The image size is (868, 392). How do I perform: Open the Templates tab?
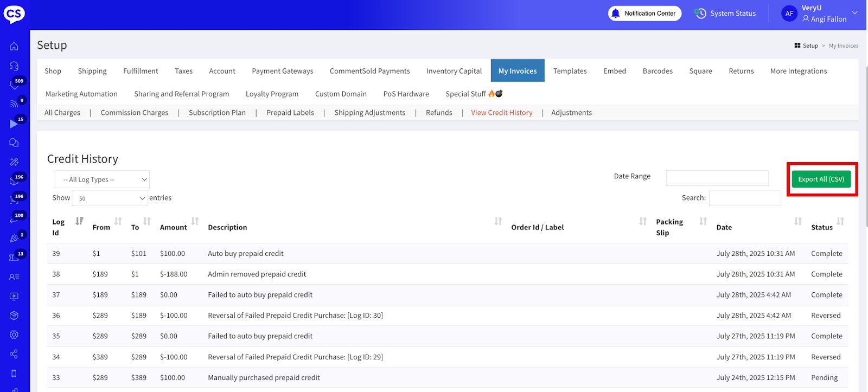(x=570, y=71)
